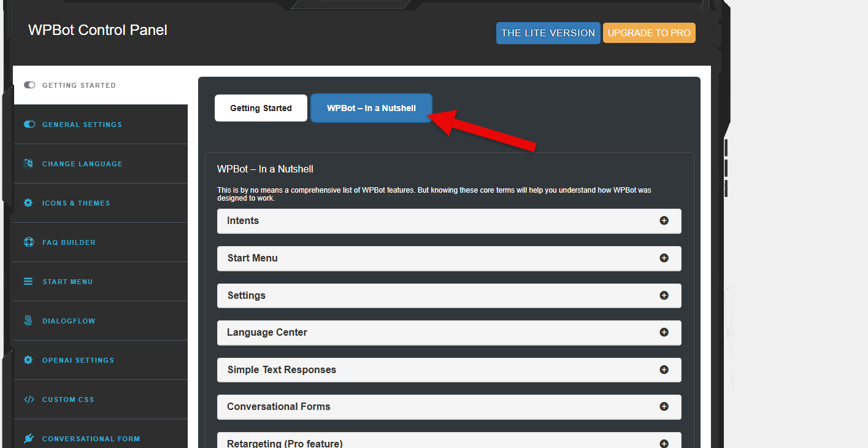The image size is (868, 448).
Task: Open Icons & Themes sidebar label
Action: pos(76,203)
